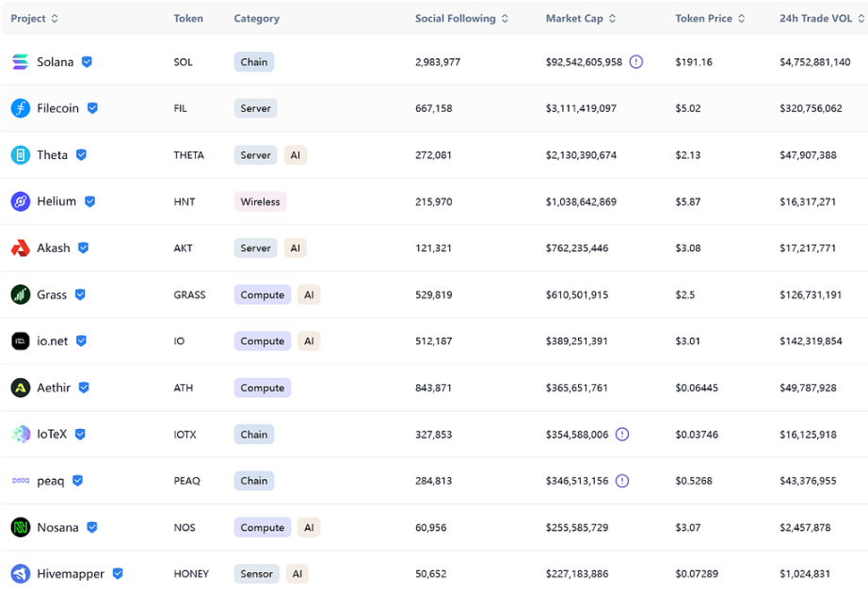Click the token price $0.06445
Image resolution: width=868 pixels, height=589 pixels.
[x=697, y=388]
